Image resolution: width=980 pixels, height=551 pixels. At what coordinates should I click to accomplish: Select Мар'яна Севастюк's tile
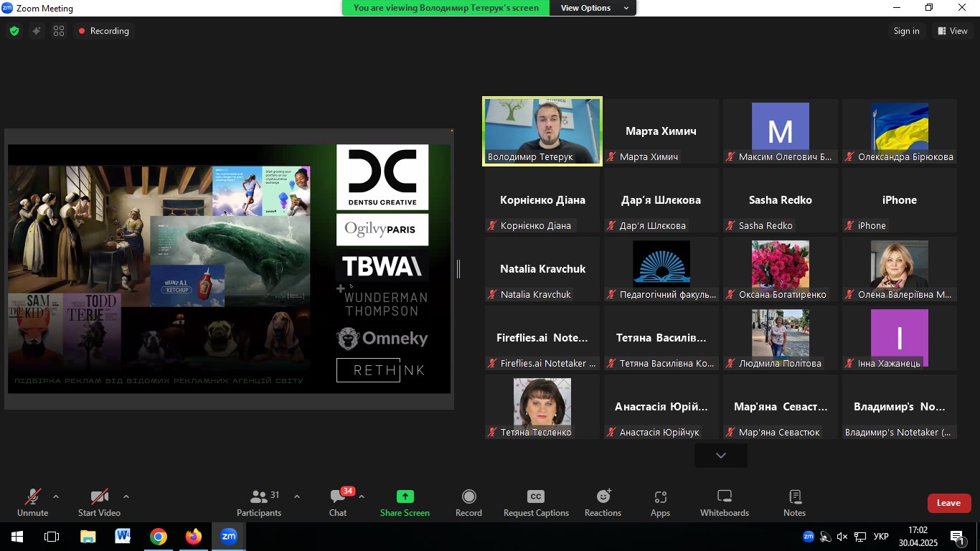point(781,407)
